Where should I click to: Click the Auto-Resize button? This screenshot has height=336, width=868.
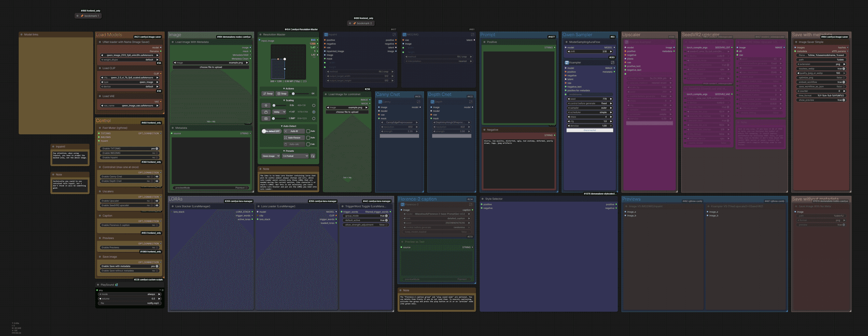[294, 137]
